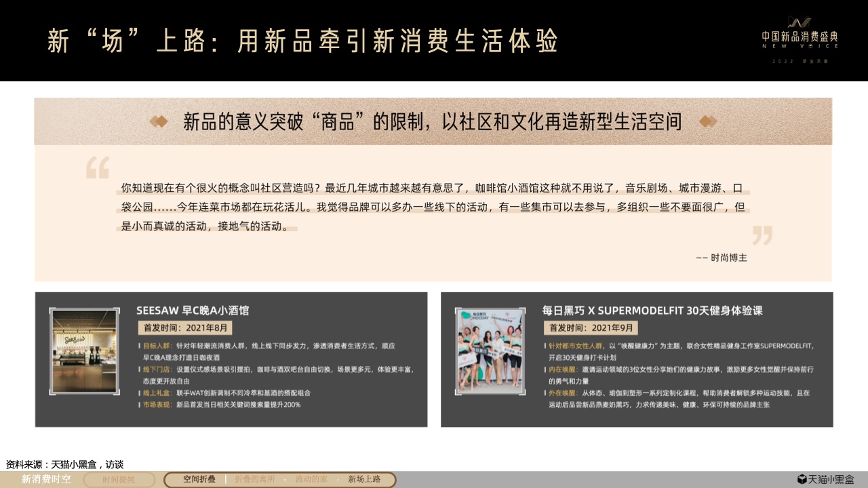Image resolution: width=868 pixels, height=488 pixels.
Task: Click the 市场表现 bullet label
Action: 156,405
